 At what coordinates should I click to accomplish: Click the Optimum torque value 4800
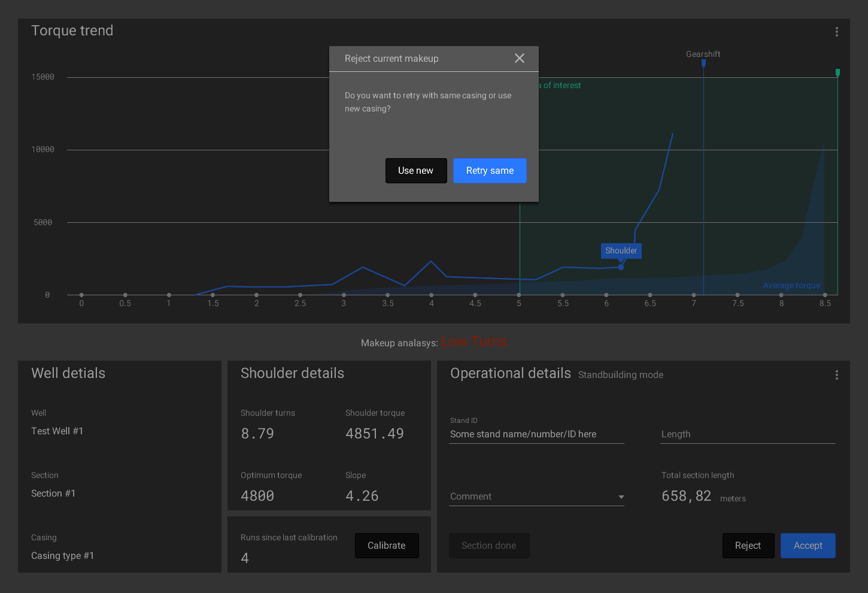click(257, 496)
